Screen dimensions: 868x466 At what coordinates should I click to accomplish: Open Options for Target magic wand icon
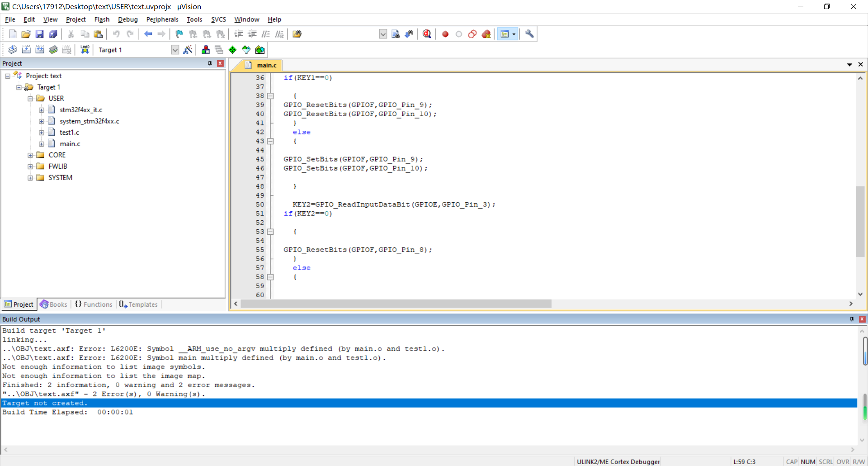pos(188,50)
